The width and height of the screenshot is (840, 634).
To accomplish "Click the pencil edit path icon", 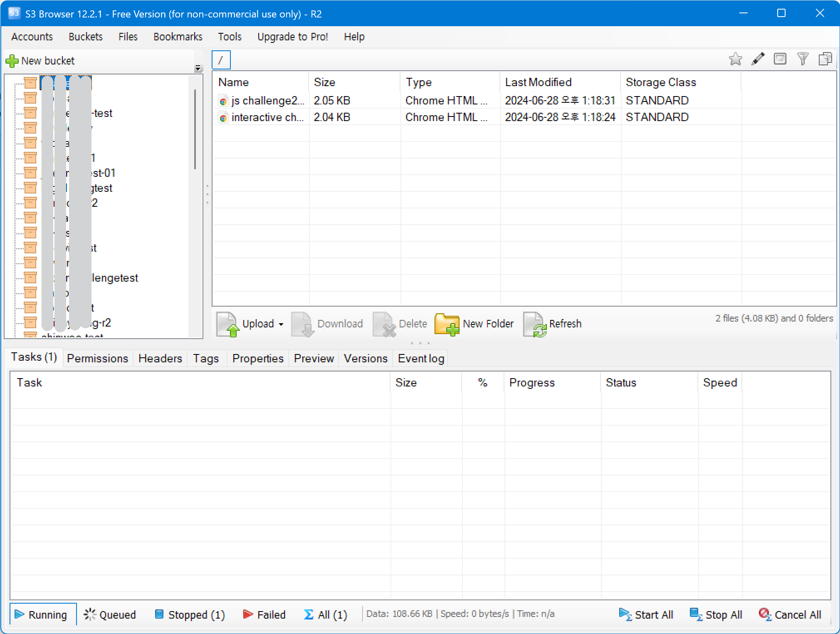I will click(x=758, y=59).
